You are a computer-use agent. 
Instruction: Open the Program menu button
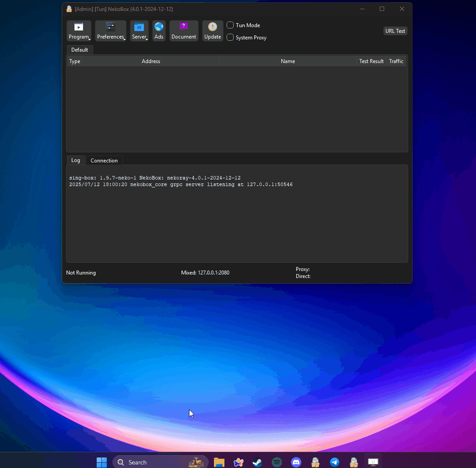pyautogui.click(x=79, y=31)
